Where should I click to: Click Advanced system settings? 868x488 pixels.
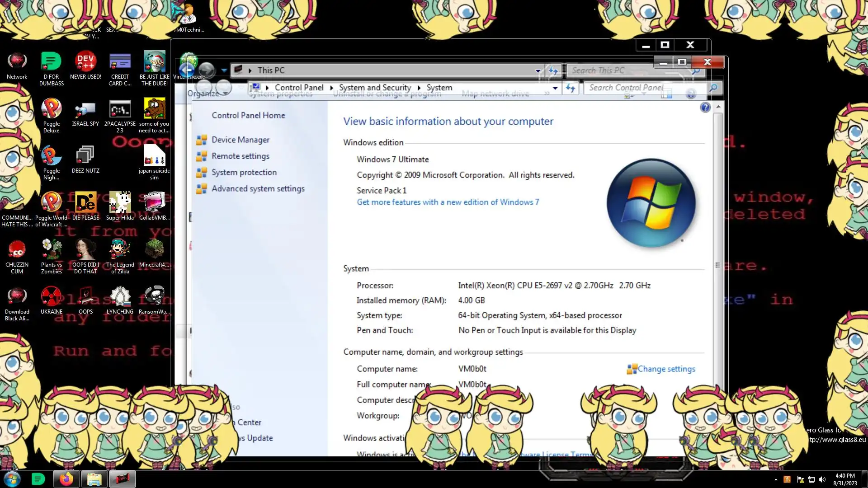click(258, 188)
